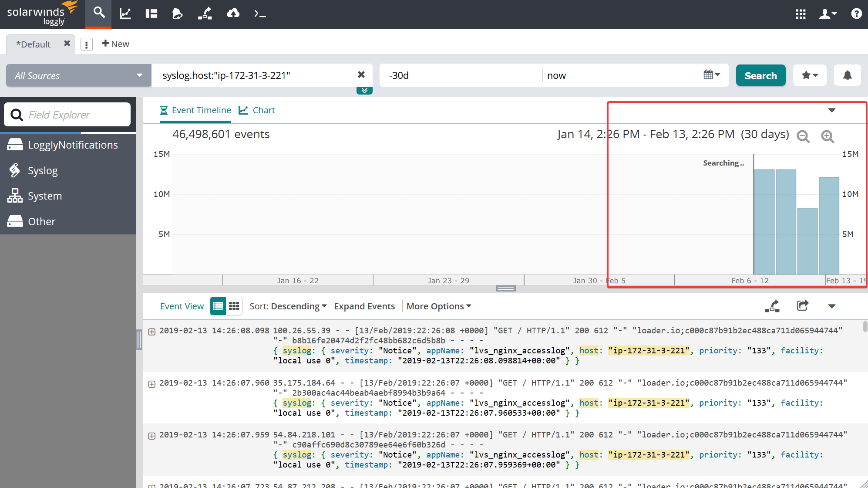Viewport: 868px width, 488px height.
Task: Click the zoom out magnifier on timeline
Action: coord(803,136)
